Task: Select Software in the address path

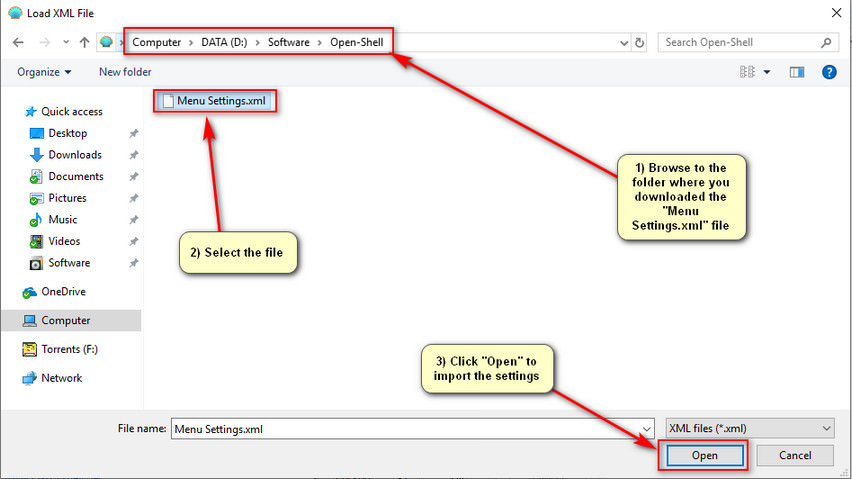Action: 289,42
